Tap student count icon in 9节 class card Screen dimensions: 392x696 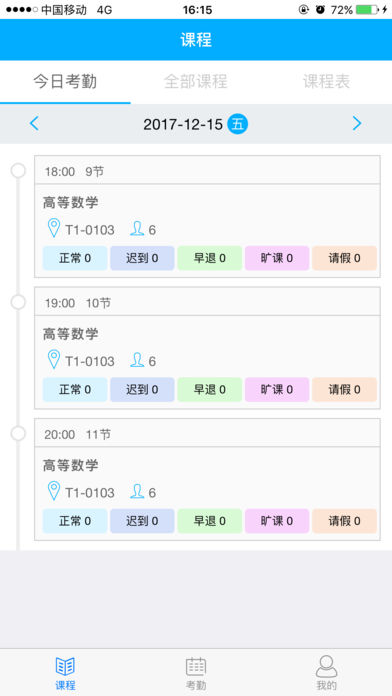click(137, 229)
